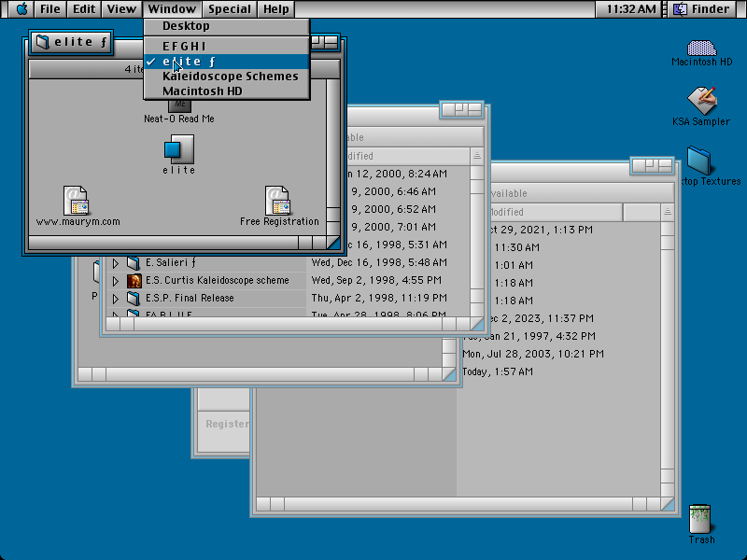Screen dimensions: 747x560
Task: Select the Neat-O Read Me document
Action: (179, 105)
